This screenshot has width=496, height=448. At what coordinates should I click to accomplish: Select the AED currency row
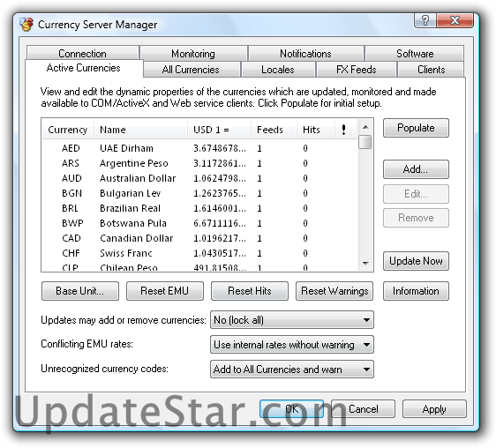[200, 148]
